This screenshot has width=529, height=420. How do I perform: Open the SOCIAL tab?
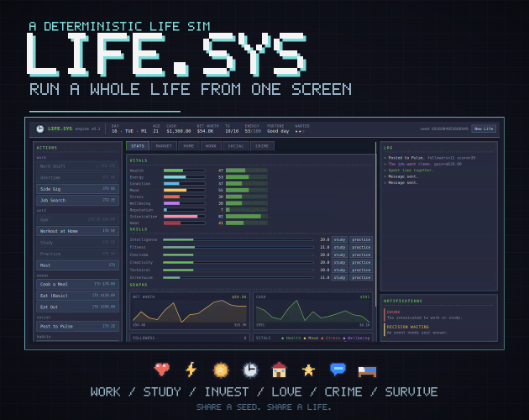[x=236, y=146]
